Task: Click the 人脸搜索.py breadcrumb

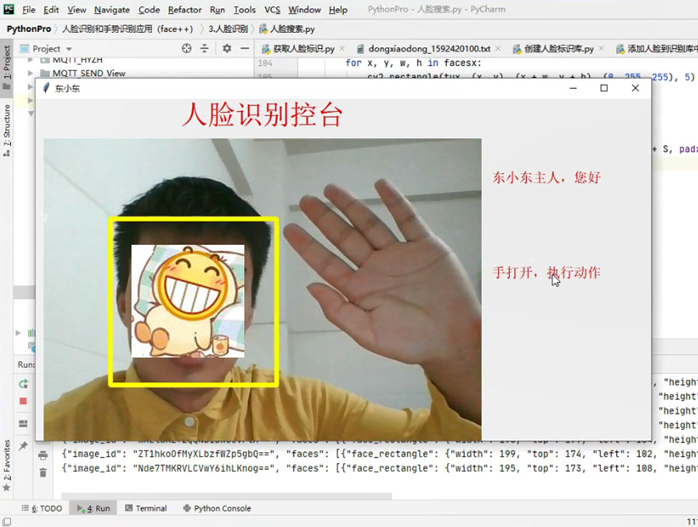Action: point(287,29)
